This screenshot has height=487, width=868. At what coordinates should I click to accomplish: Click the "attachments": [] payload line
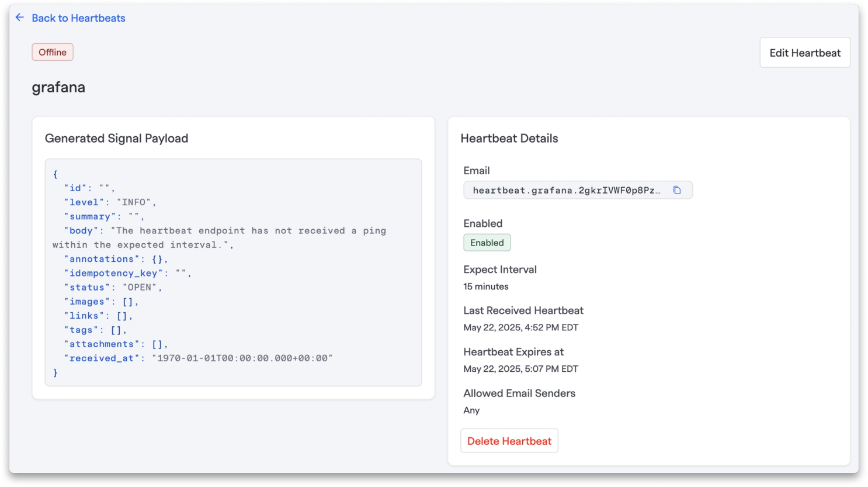tap(116, 344)
